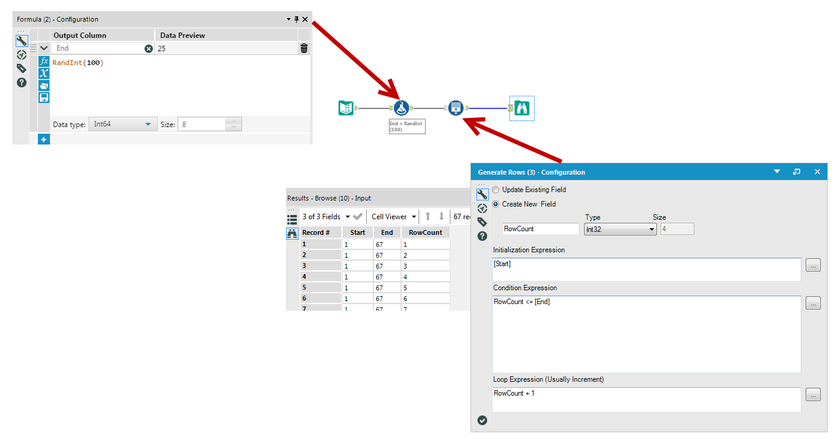Screen dimensions: 837x445
Task: Select the Browse tool on canvas
Action: pos(522,108)
